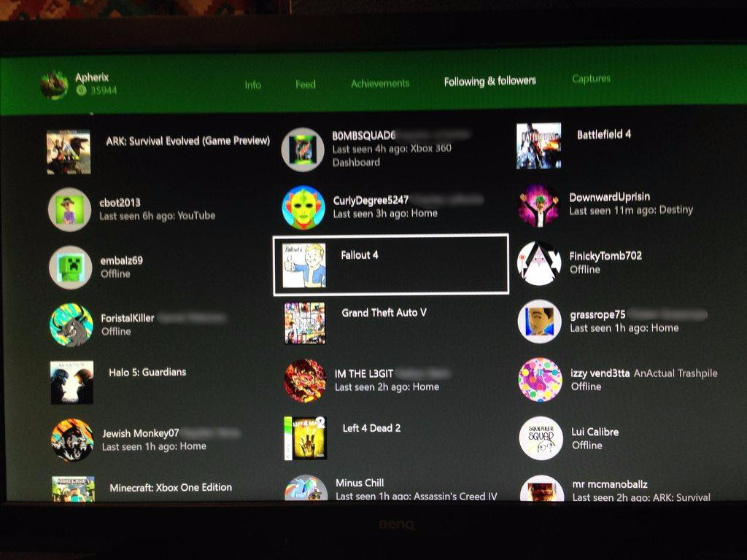Switch to the Feed tab
Image resolution: width=747 pixels, height=560 pixels.
[x=306, y=85]
